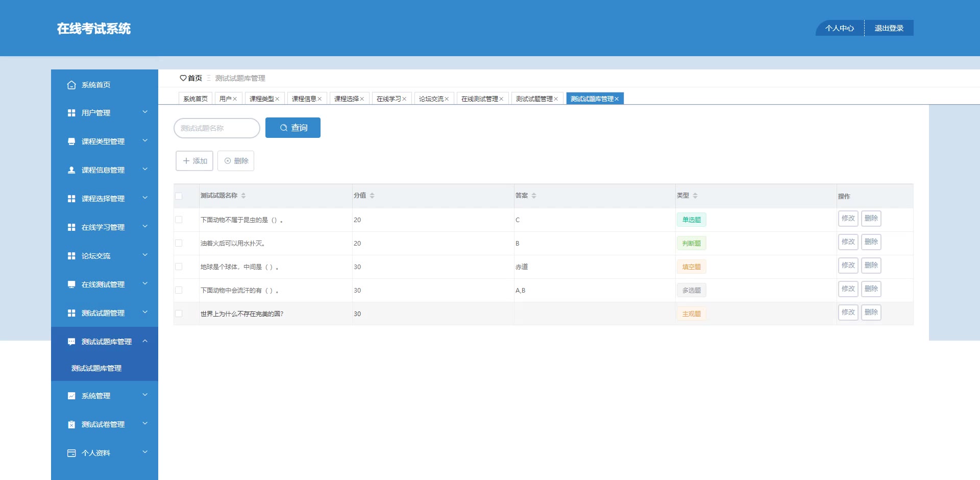
Task: Focus the 测试试题名称 search input
Action: coord(217,128)
